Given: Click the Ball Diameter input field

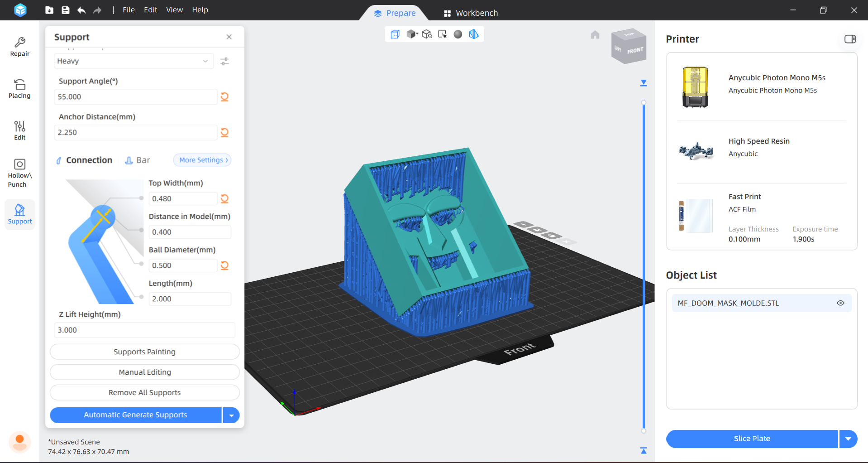Looking at the screenshot, I should 183,265.
